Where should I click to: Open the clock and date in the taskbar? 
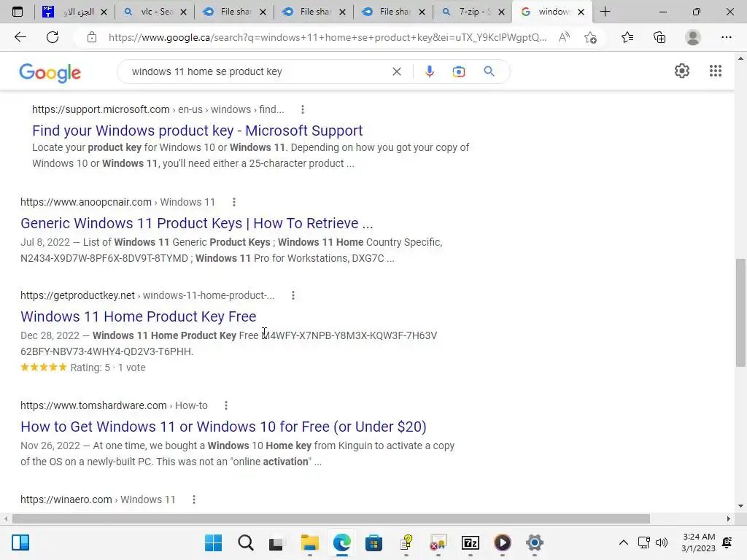(698, 542)
